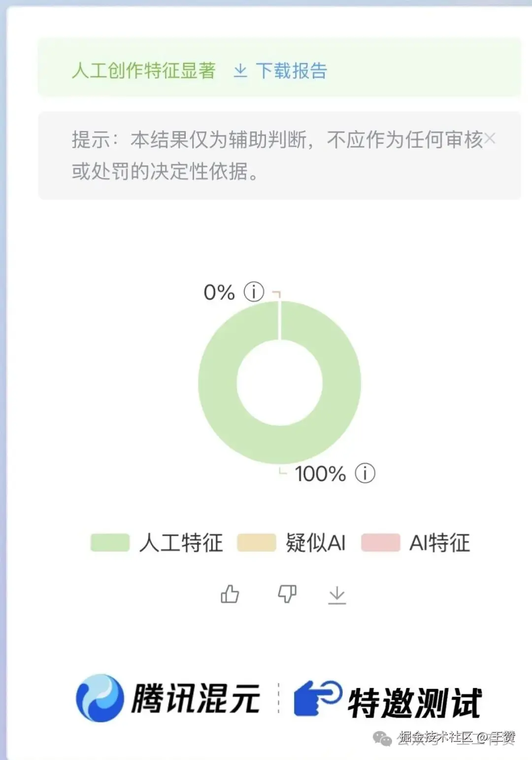Click the download icon below the chart
The height and width of the screenshot is (760, 532).
(x=337, y=594)
